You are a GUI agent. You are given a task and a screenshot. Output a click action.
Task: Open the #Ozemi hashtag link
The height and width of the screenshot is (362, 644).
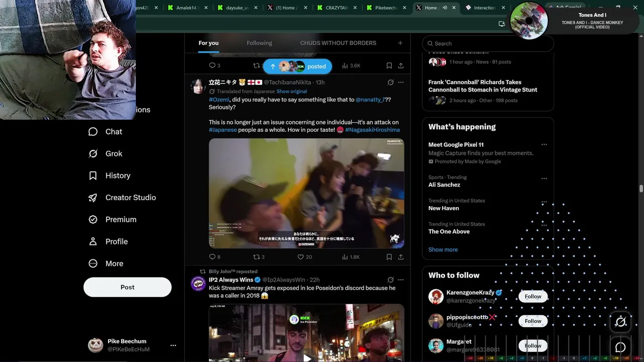point(219,100)
